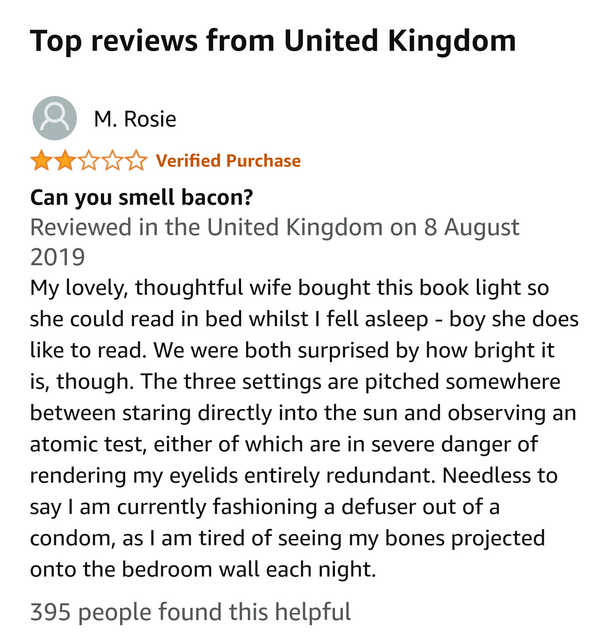Click the fourth empty star
The width and height of the screenshot is (609, 640).
pyautogui.click(x=112, y=160)
